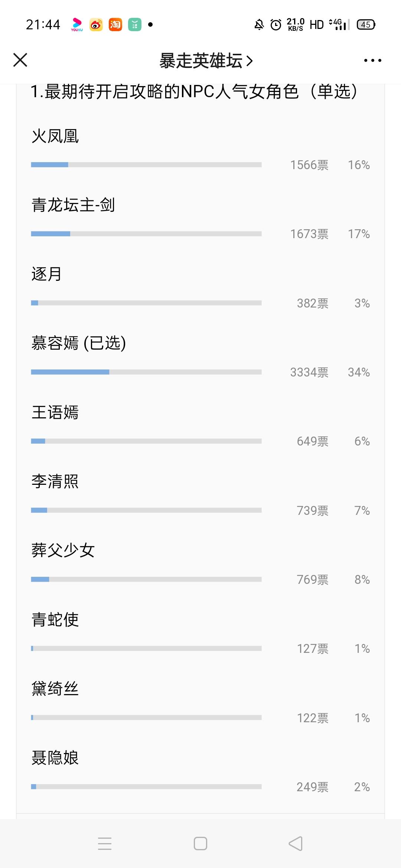401x868 pixels.
Task: Tap the Weibo notification icon in status bar
Action: (x=96, y=24)
